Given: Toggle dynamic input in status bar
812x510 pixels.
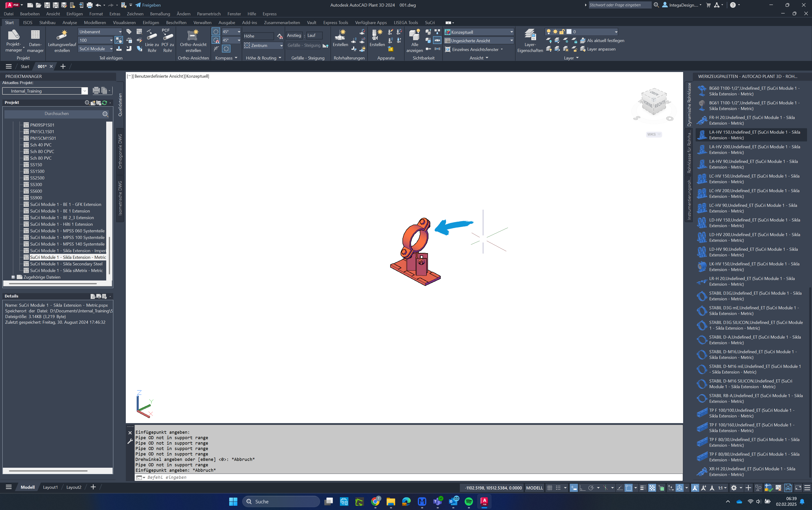Looking at the screenshot, I should pos(574,488).
